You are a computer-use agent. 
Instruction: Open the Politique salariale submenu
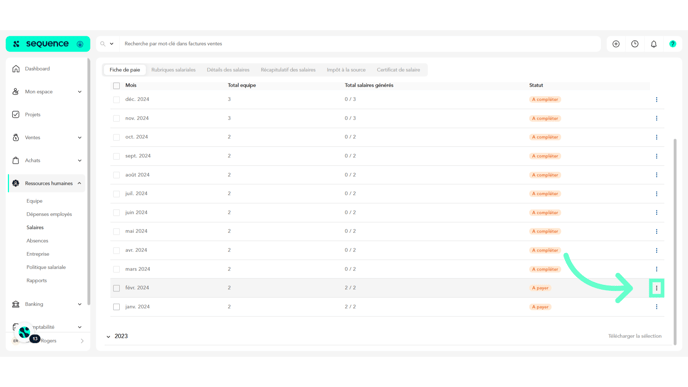pyautogui.click(x=46, y=267)
